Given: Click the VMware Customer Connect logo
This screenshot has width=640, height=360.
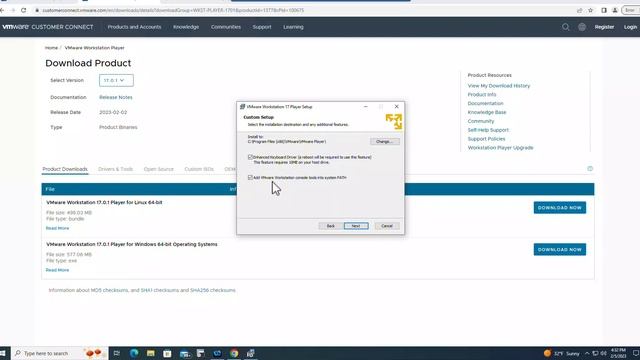Looking at the screenshot, I should click(x=48, y=27).
